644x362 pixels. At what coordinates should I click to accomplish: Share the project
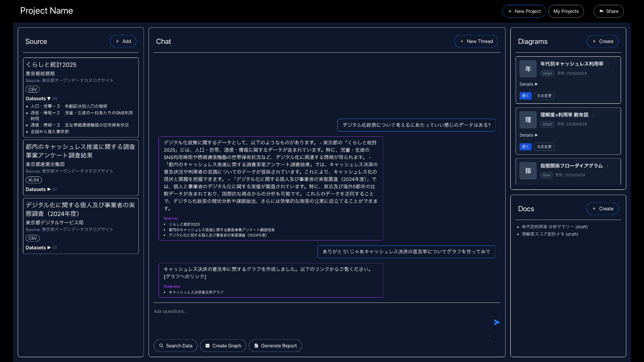[609, 11]
